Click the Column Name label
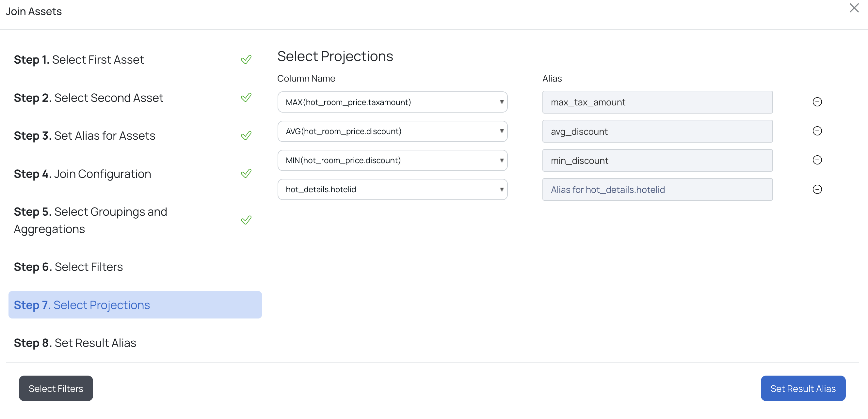This screenshot has width=868, height=419. click(306, 78)
